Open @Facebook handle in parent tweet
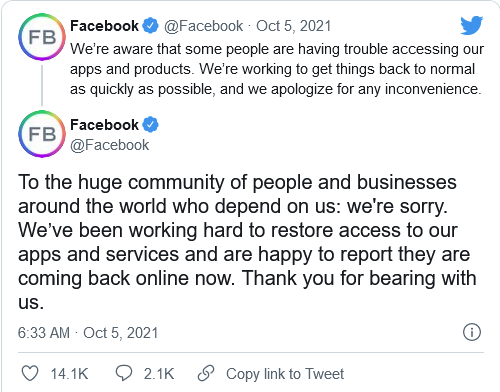Viewport: 500px width, 392px height. (203, 26)
